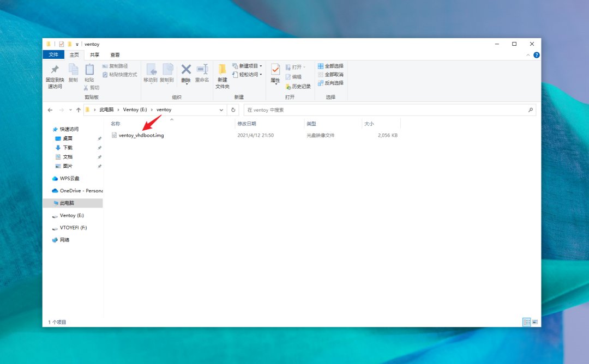Expand the chevron after 此电脑 in breadcrumb
The height and width of the screenshot is (364, 589).
(x=118, y=110)
